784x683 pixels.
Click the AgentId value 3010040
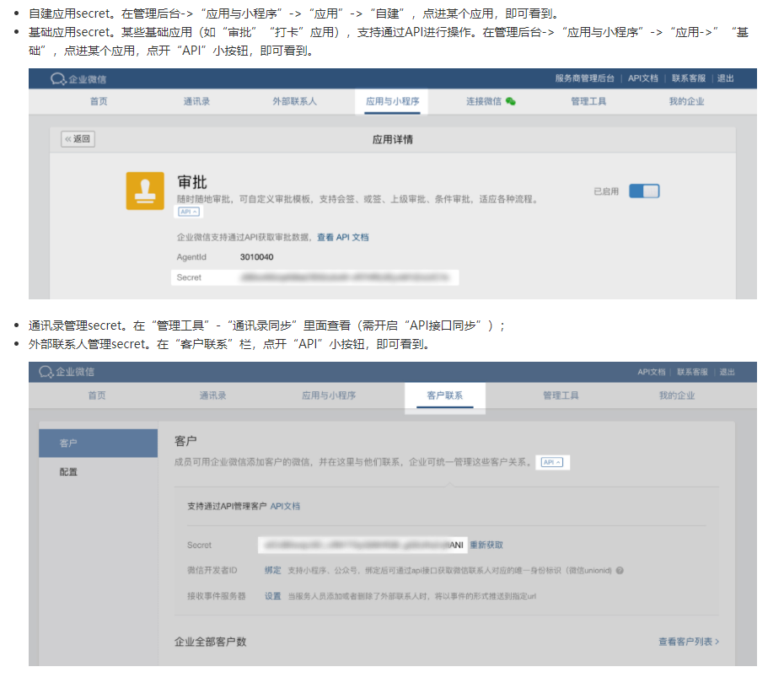pyautogui.click(x=256, y=257)
